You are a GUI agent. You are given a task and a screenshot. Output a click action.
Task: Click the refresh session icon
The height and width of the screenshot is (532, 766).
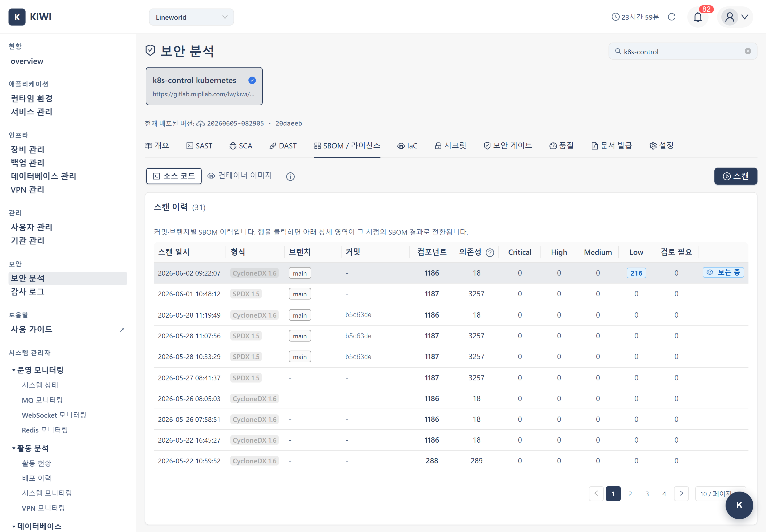tap(672, 17)
